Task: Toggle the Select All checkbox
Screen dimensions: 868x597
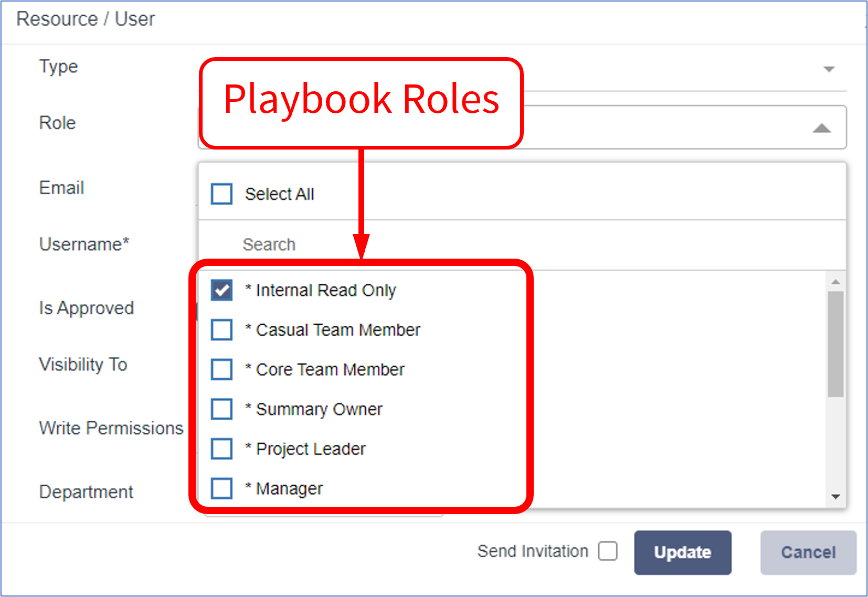Action: [x=221, y=194]
